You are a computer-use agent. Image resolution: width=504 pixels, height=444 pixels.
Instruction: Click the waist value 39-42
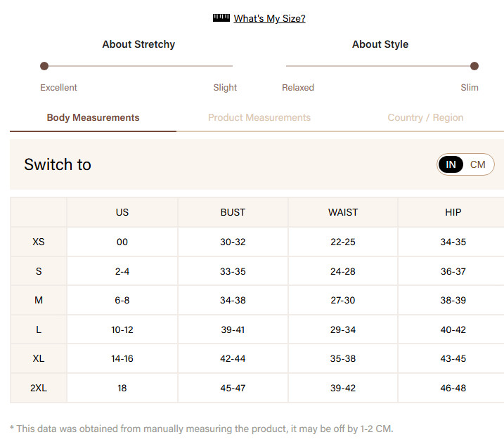coord(343,388)
